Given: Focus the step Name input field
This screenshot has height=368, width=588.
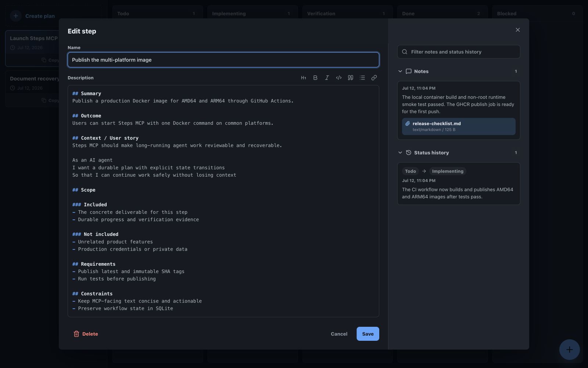Looking at the screenshot, I should click(x=223, y=60).
